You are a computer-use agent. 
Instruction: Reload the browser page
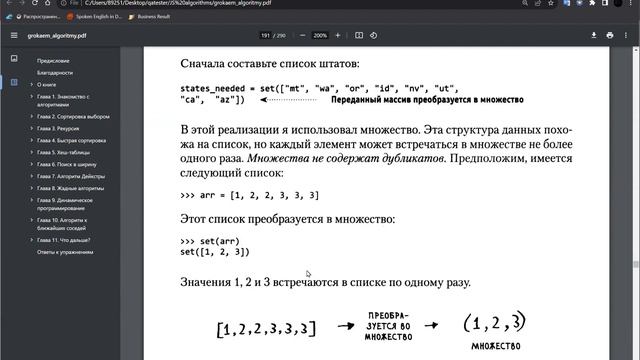(x=35, y=3)
